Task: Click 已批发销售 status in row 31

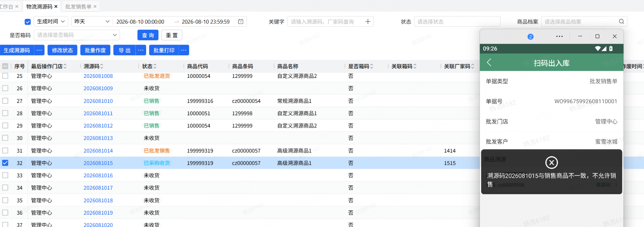Action: point(157,151)
